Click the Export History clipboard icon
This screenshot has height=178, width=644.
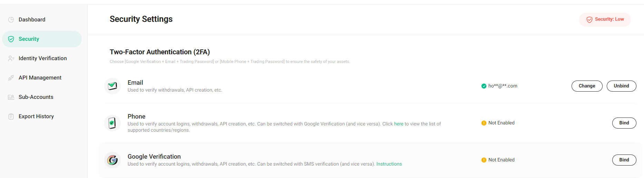pos(11,116)
